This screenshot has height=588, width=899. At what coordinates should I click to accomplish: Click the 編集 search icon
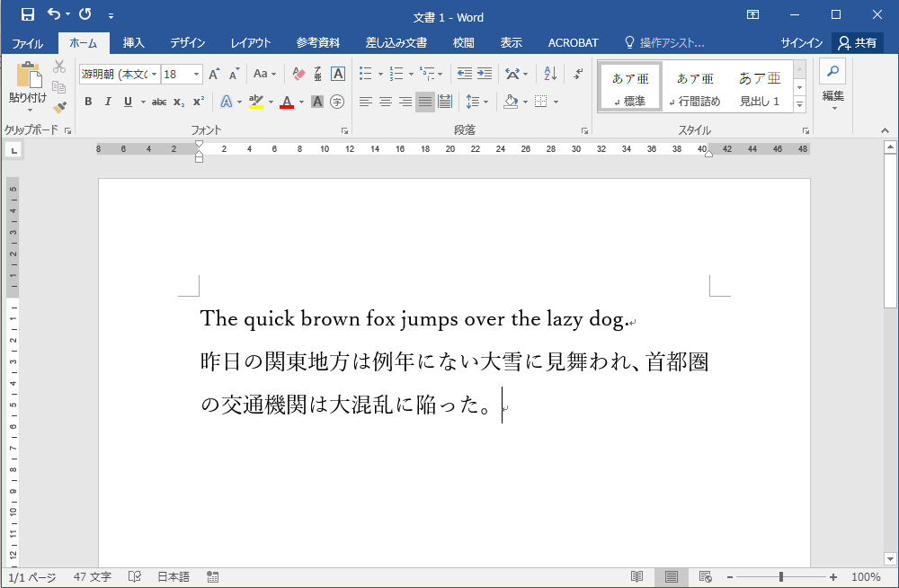832,75
